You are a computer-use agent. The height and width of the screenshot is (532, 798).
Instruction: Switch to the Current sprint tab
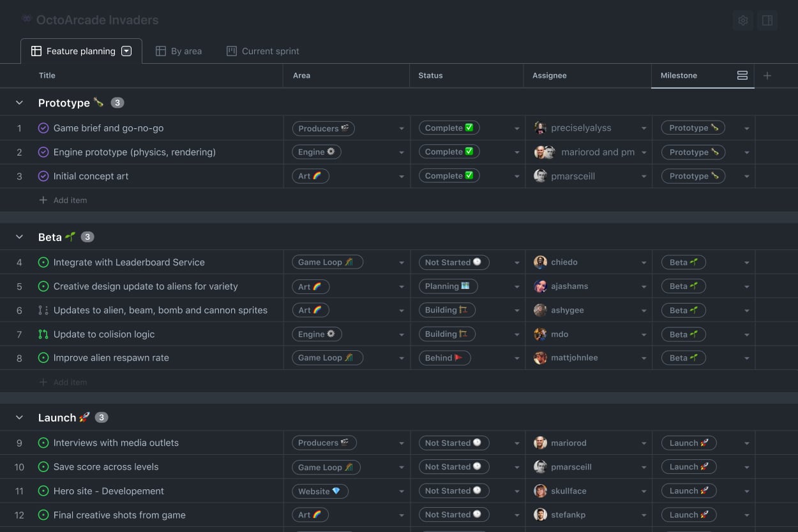pos(263,51)
